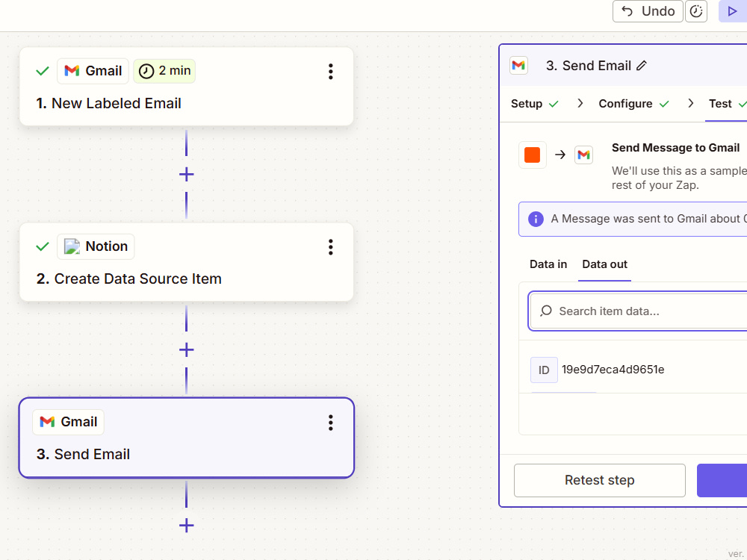The width and height of the screenshot is (747, 560).
Task: Click the info icon in the message banner
Action: [536, 219]
